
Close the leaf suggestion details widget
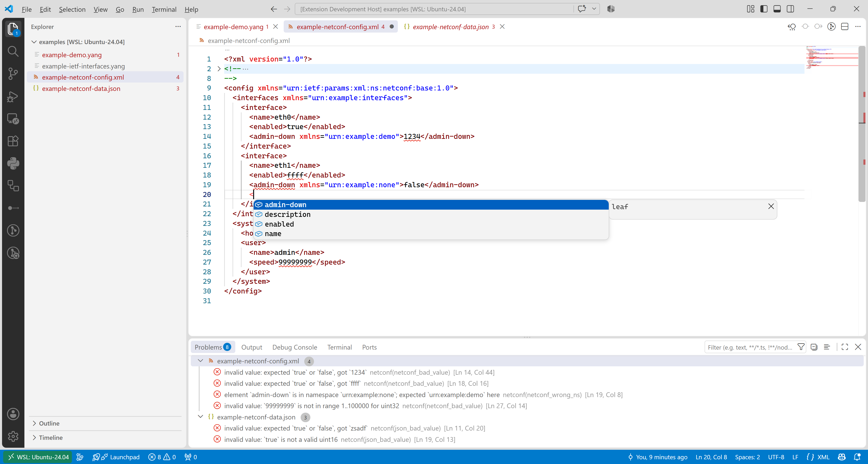click(771, 206)
